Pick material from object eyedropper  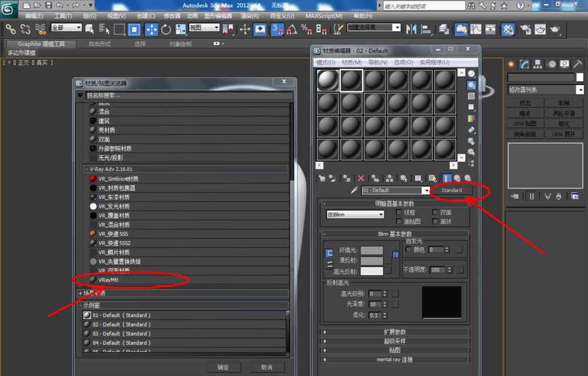(353, 190)
